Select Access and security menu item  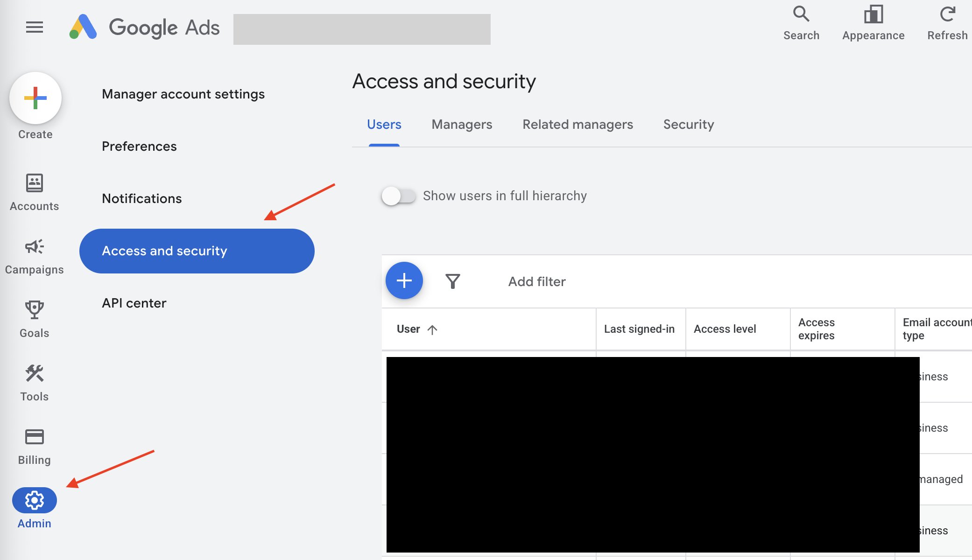coord(197,251)
